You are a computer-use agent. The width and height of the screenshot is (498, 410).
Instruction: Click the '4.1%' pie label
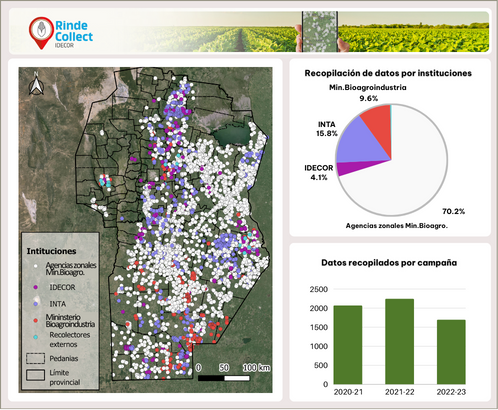coord(319,177)
